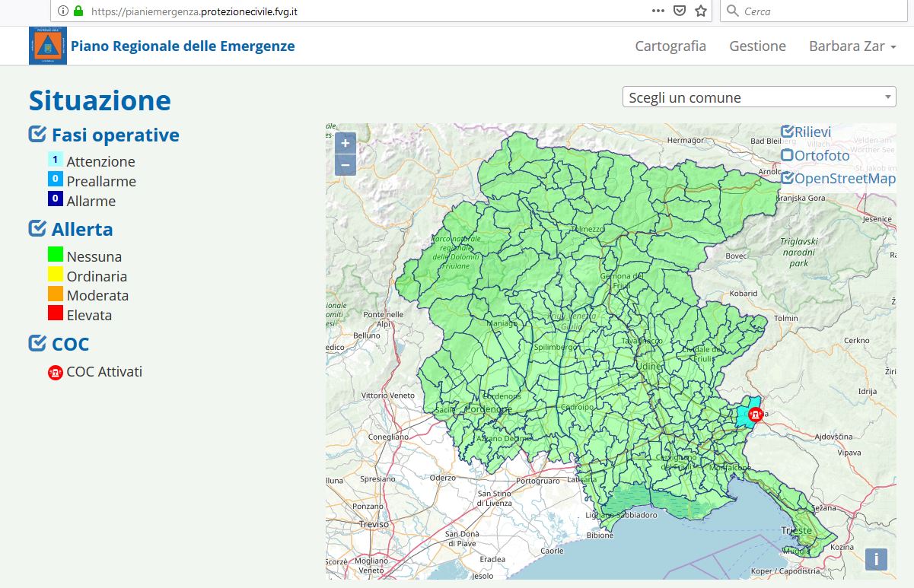Click the green padlock security icon

pos(78,11)
